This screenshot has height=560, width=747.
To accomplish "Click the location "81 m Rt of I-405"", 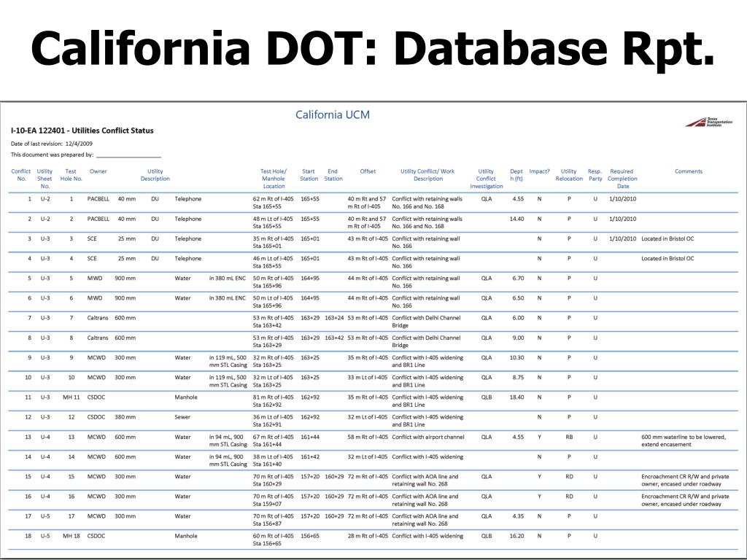I will (x=273, y=397).
